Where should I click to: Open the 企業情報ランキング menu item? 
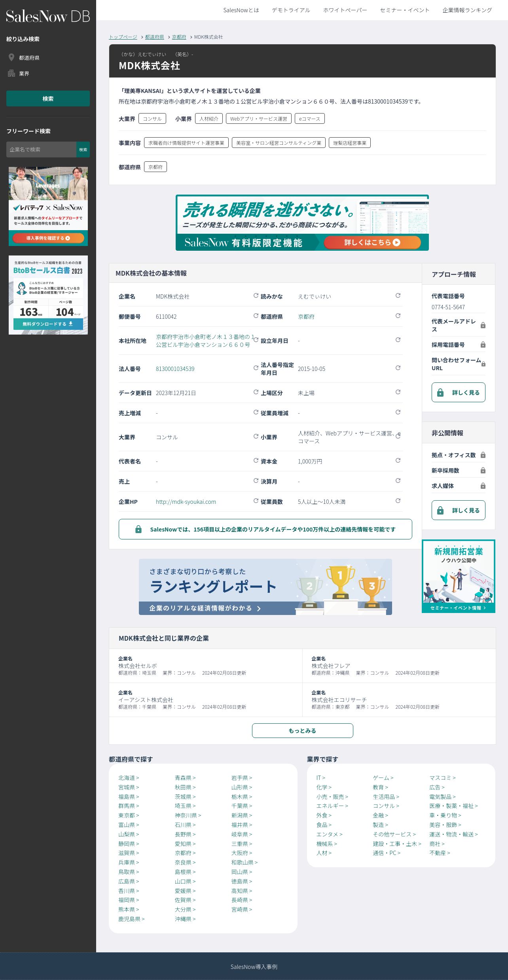467,10
